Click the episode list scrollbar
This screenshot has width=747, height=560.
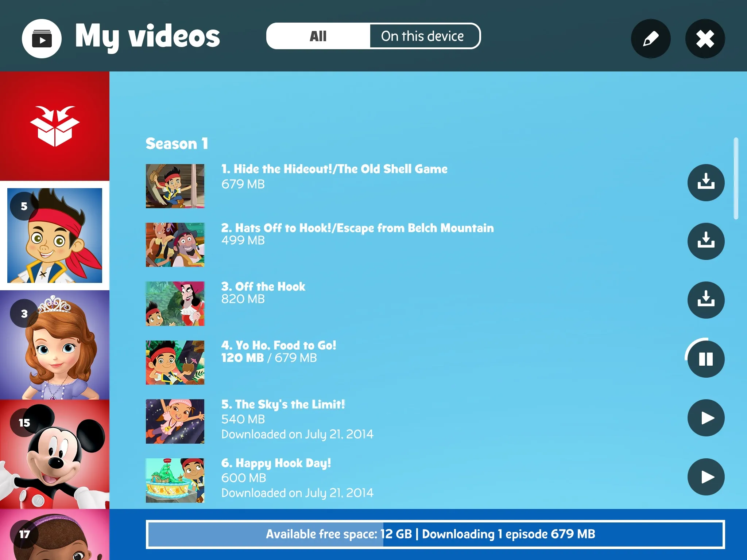[736, 179]
